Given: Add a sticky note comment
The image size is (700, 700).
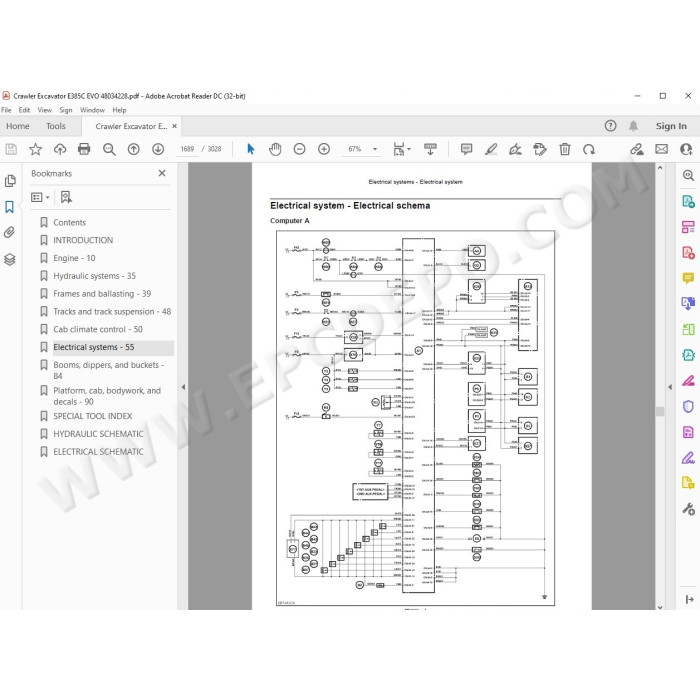Looking at the screenshot, I should tap(467, 149).
